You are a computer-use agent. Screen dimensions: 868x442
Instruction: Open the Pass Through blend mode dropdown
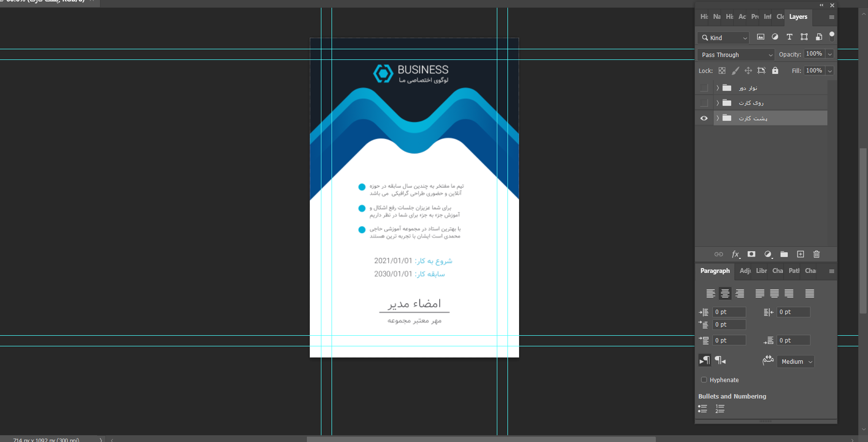(x=735, y=55)
